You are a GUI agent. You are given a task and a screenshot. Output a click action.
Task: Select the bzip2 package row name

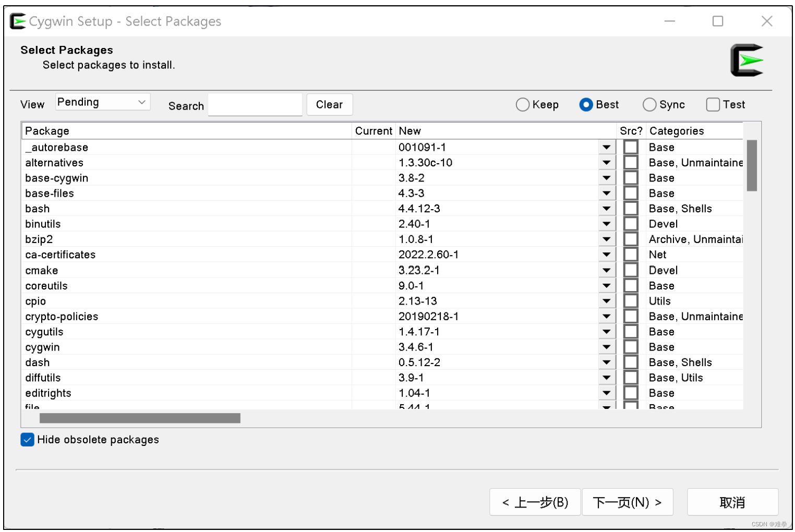39,239
